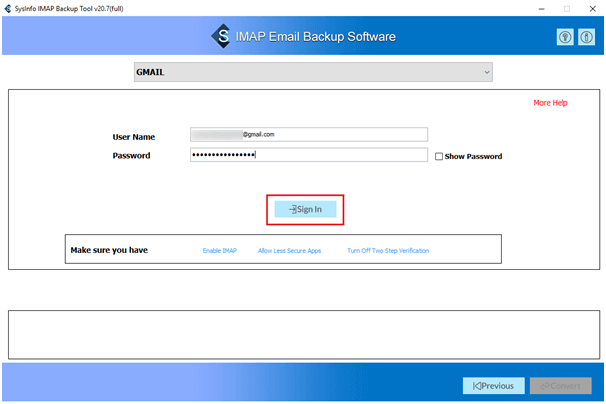Click the greyed-out Convert button
Screen dimensions: 606x404
click(x=560, y=385)
